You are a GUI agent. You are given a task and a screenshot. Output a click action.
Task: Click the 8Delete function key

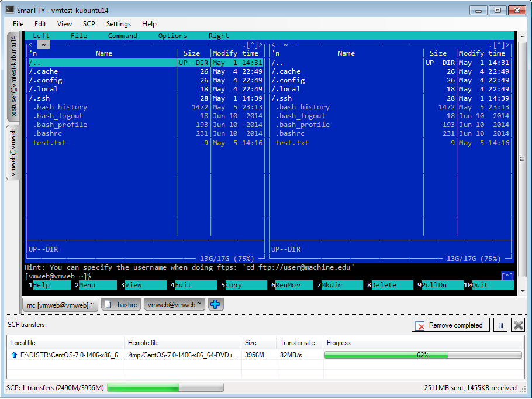point(390,286)
